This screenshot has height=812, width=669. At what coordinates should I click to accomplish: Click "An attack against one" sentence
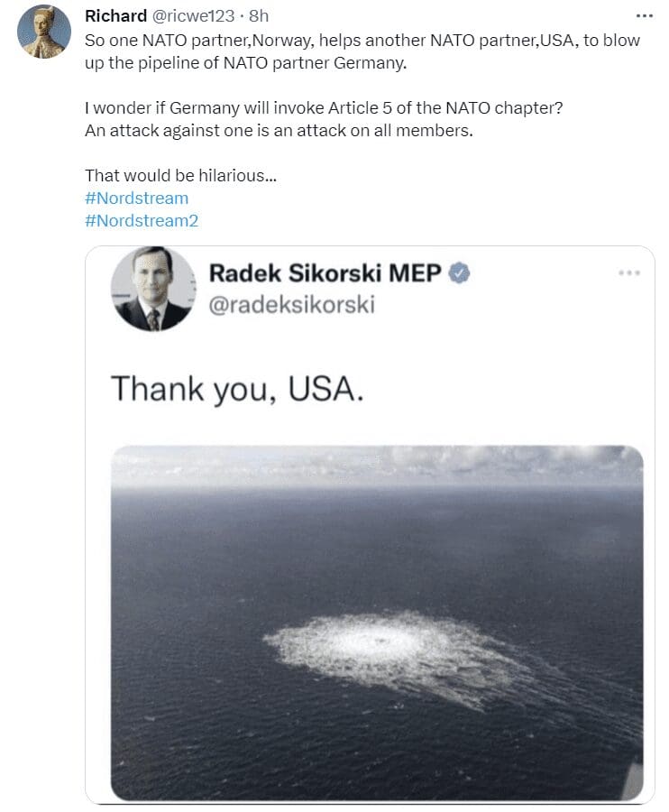(x=279, y=131)
